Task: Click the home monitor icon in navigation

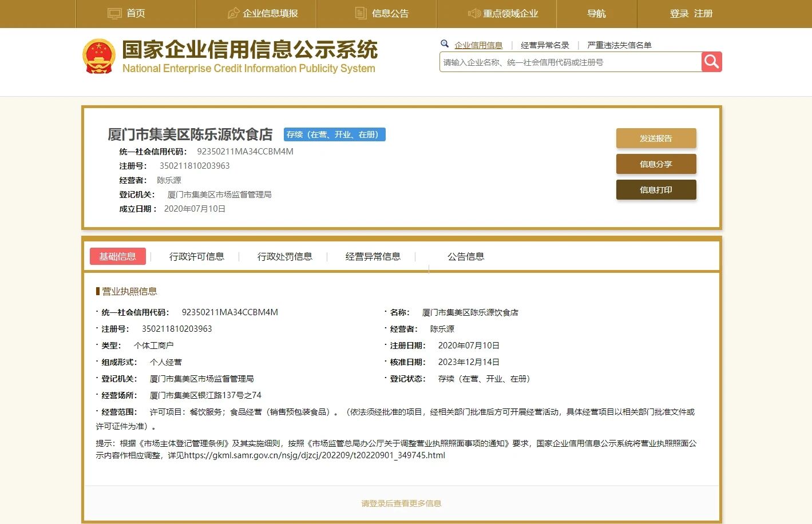Action: tap(114, 13)
